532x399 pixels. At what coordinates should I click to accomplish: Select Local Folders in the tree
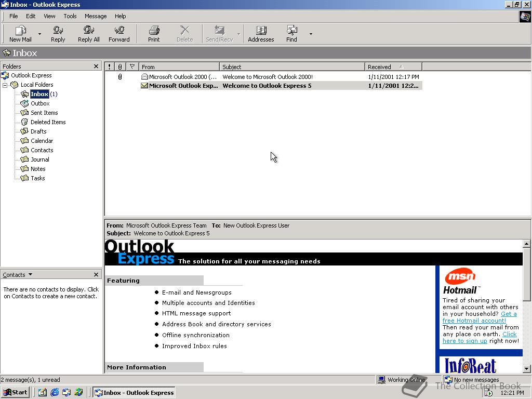[x=37, y=85]
